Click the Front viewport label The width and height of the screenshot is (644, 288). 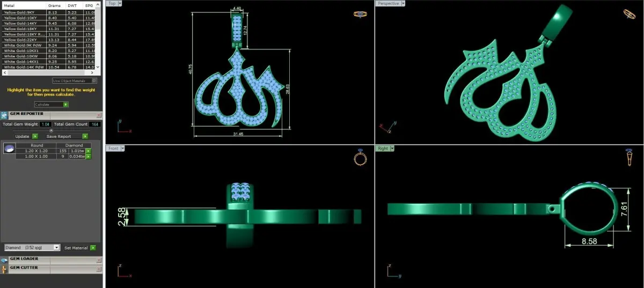(x=113, y=148)
